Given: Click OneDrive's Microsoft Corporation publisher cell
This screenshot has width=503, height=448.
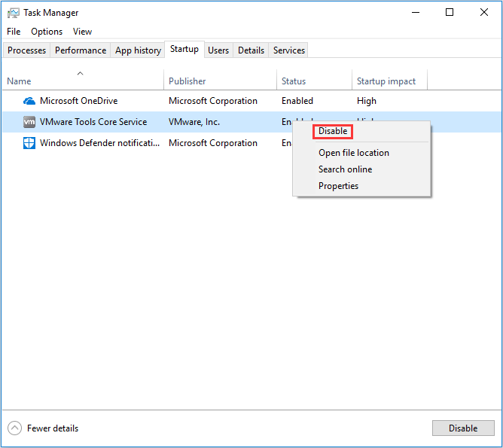Looking at the screenshot, I should (213, 101).
